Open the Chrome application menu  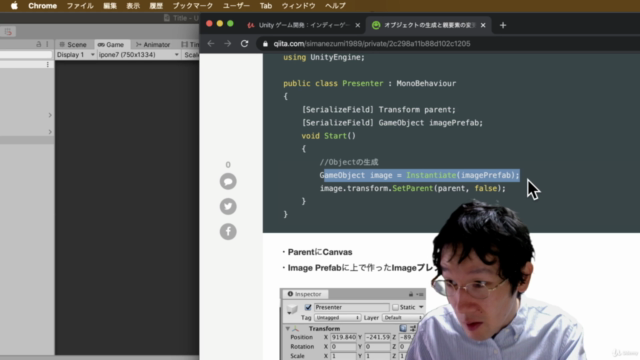click(42, 6)
